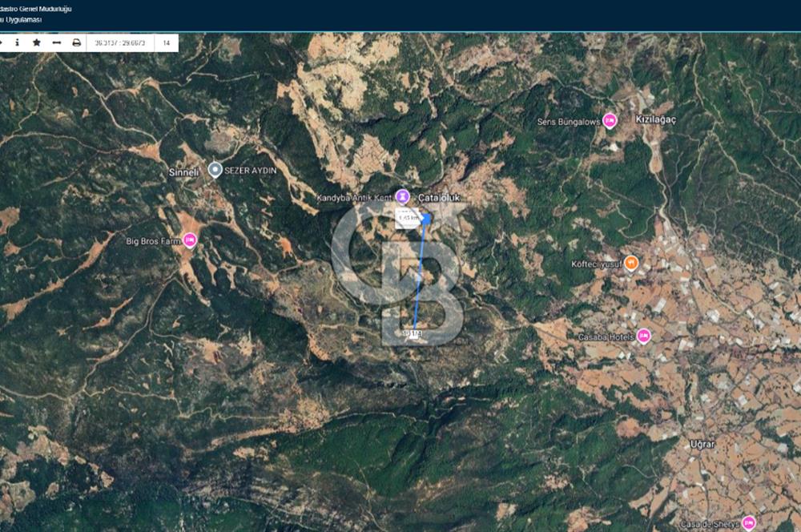Screen dimensions: 801x532
Task: Open the Köfteci Yusuf restaurant marker
Action: [x=631, y=261]
